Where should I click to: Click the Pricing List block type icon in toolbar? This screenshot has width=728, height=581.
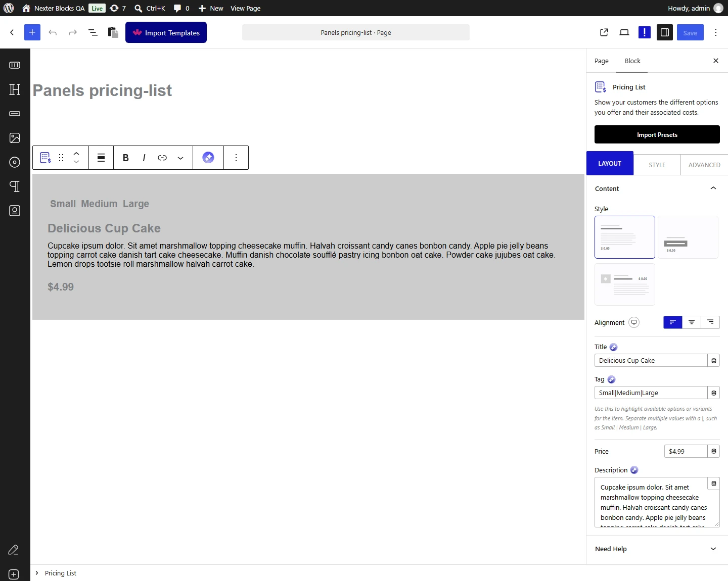pos(45,158)
